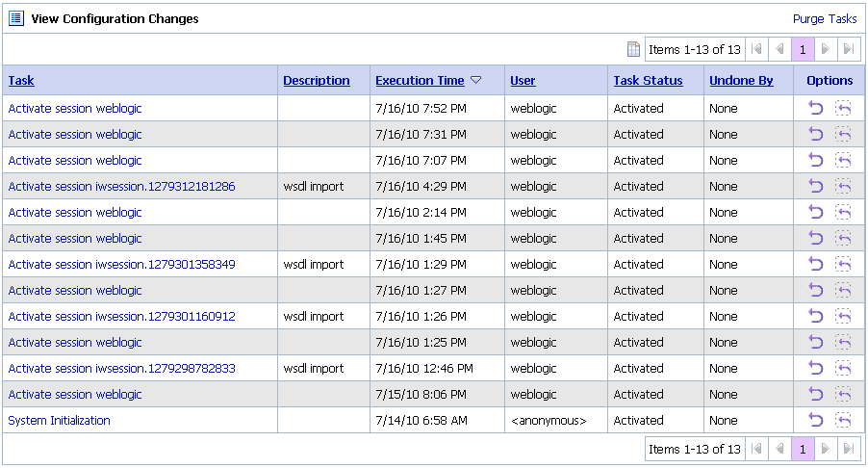Sort table by Task column
The width and height of the screenshot is (868, 468).
[x=21, y=80]
